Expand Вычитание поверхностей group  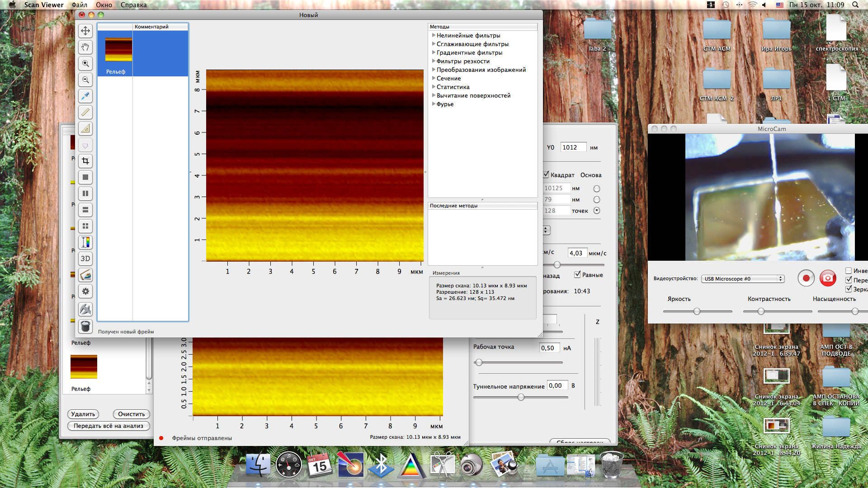coord(434,95)
